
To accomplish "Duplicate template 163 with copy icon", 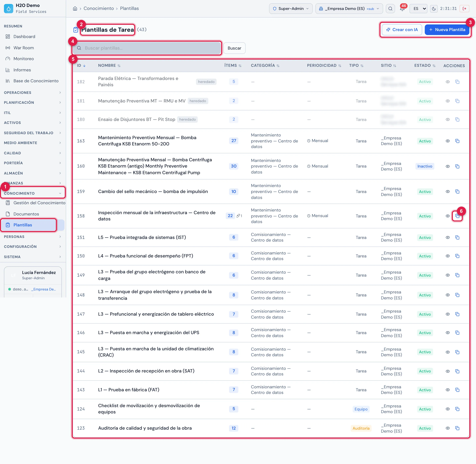I will (457, 141).
